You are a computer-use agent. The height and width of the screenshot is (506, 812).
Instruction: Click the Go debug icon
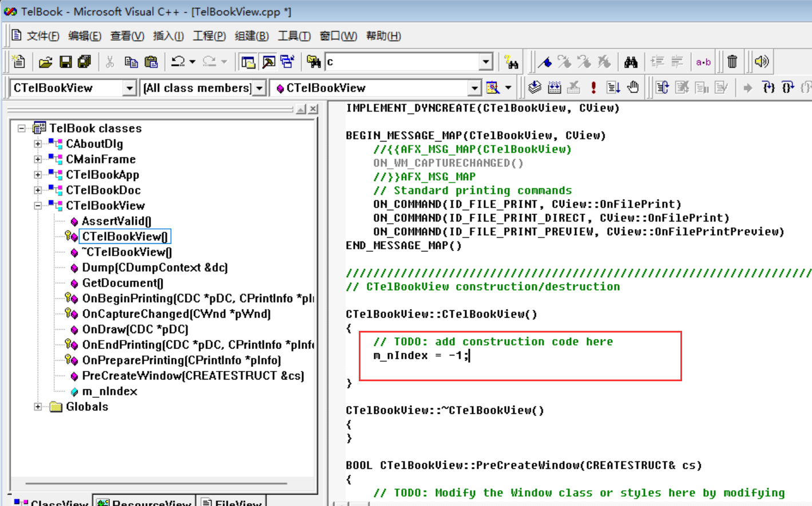pos(613,88)
